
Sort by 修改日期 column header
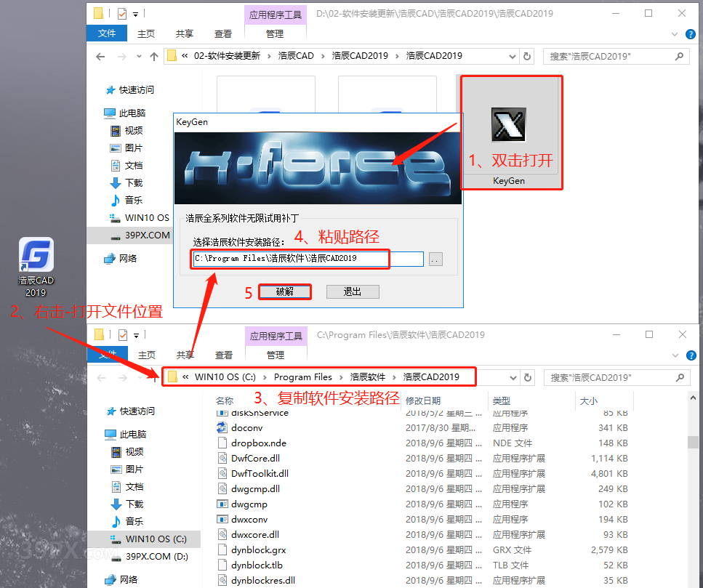pyautogui.click(x=423, y=400)
